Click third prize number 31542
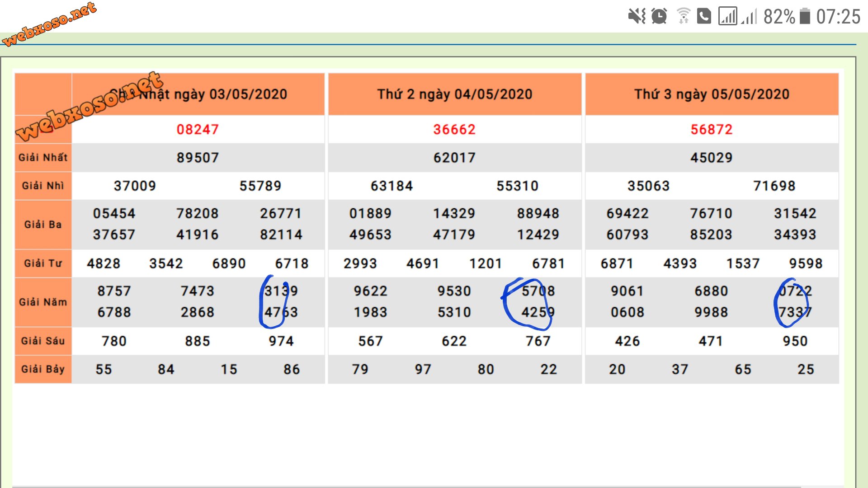The width and height of the screenshot is (868, 488). coord(795,213)
